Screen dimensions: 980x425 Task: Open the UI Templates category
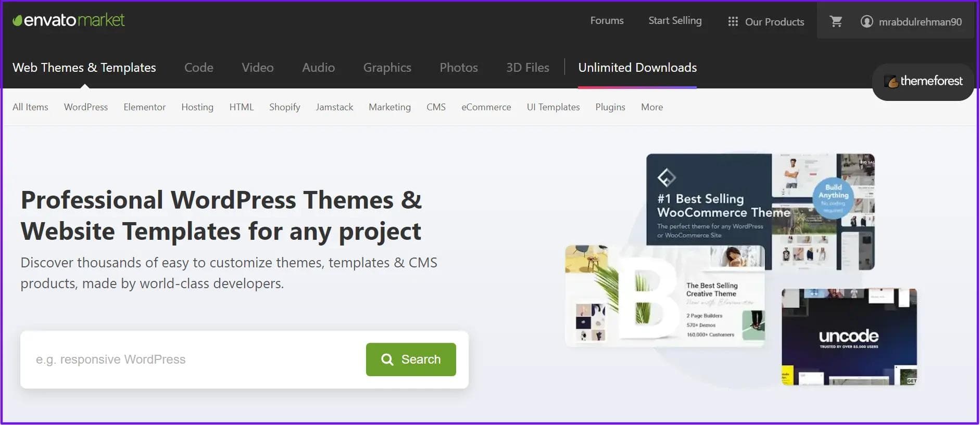point(553,107)
